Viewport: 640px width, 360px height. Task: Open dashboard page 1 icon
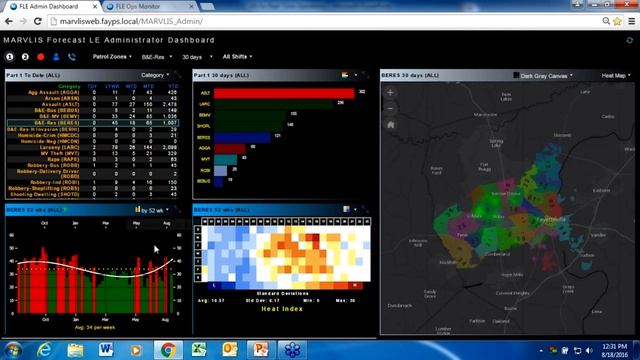tap(10, 57)
